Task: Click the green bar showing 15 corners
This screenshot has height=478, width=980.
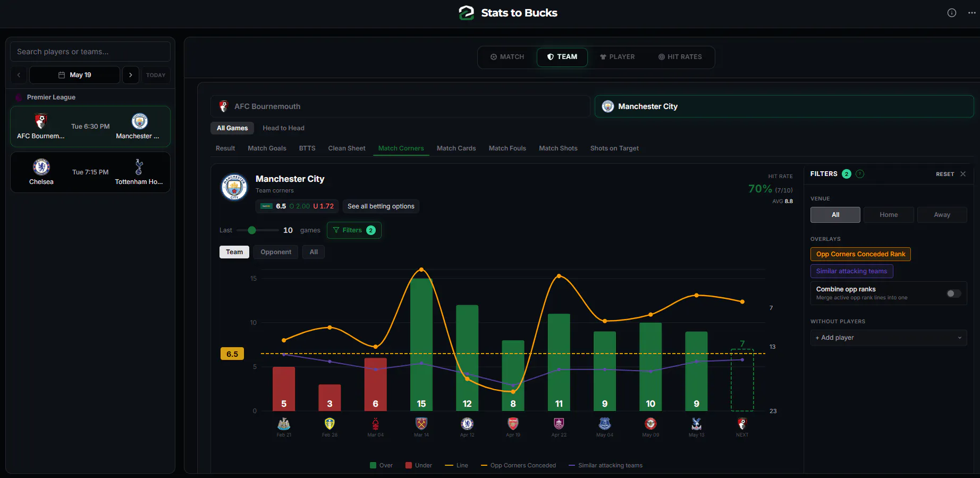Action: [x=421, y=345]
